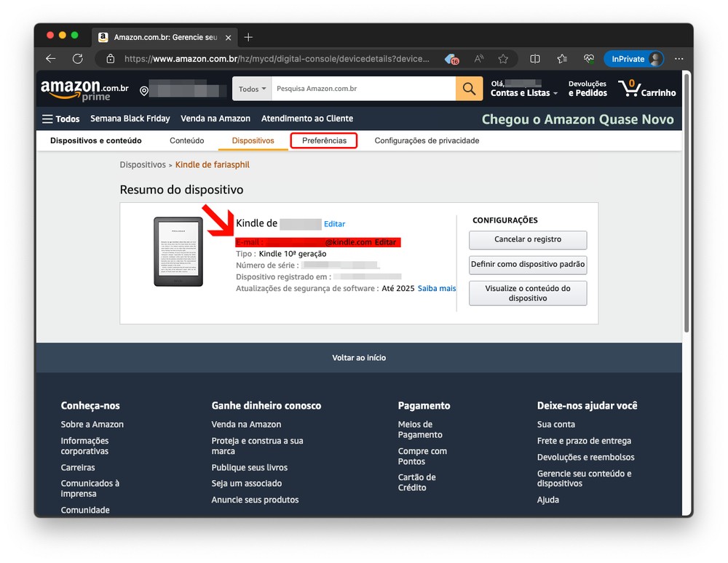Click the Amazon.com.br prime logo
The width and height of the screenshot is (728, 563).
84,89
